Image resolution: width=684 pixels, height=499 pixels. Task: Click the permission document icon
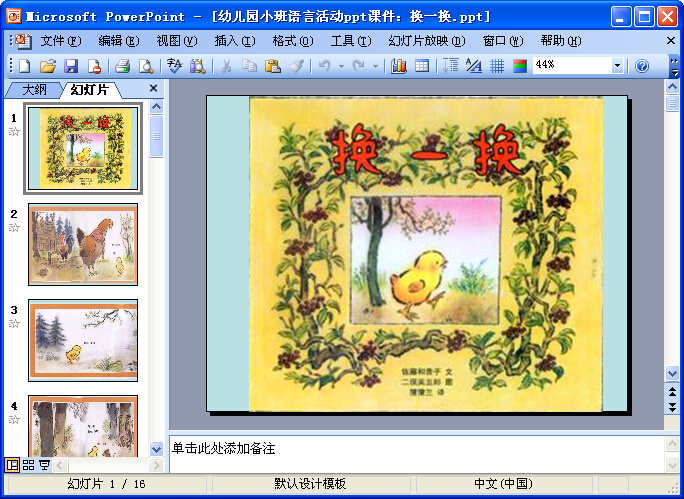95,66
